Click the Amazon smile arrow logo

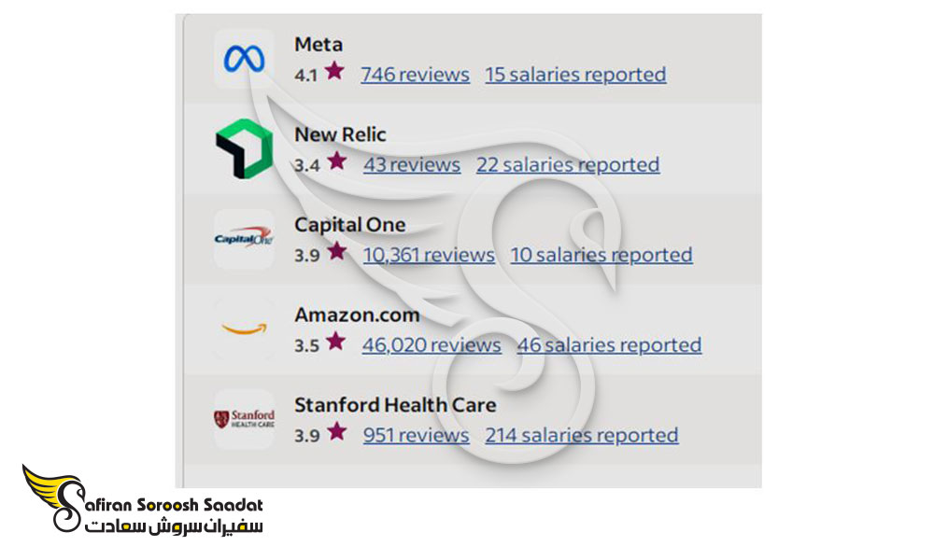(x=244, y=329)
